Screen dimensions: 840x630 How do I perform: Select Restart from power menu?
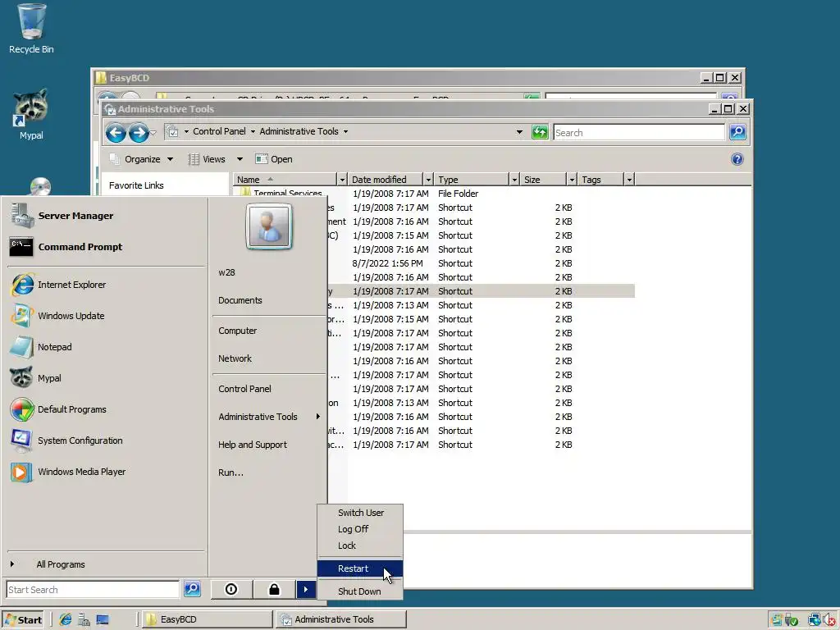tap(360, 568)
